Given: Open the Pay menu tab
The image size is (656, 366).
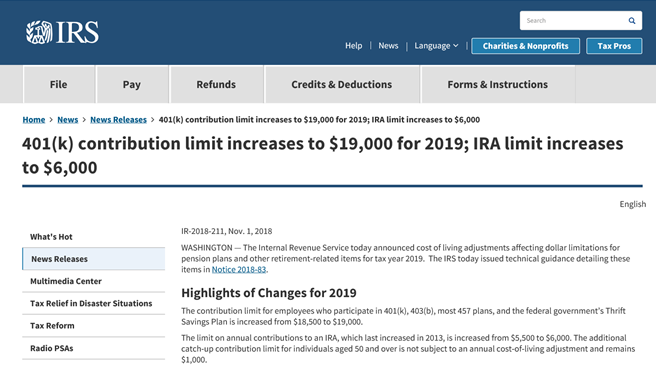Looking at the screenshot, I should coord(132,84).
